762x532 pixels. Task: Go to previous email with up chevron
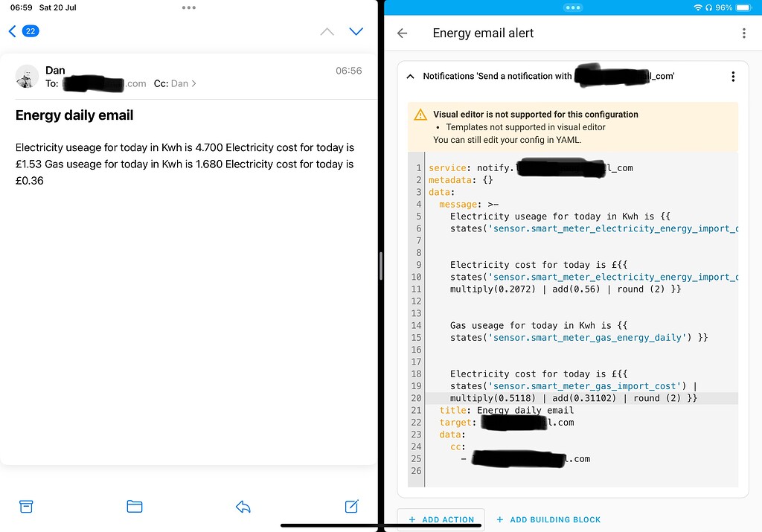point(327,31)
